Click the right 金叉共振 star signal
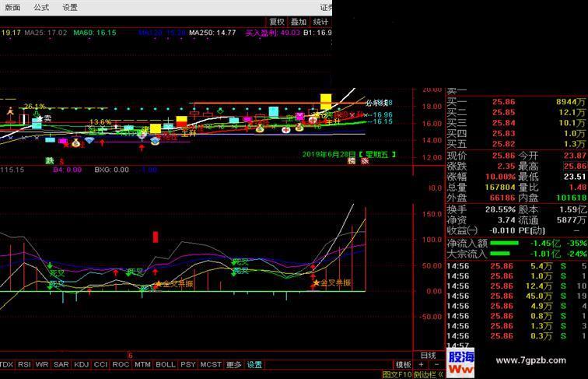Viewport: 588px width, 379px height. [332, 282]
